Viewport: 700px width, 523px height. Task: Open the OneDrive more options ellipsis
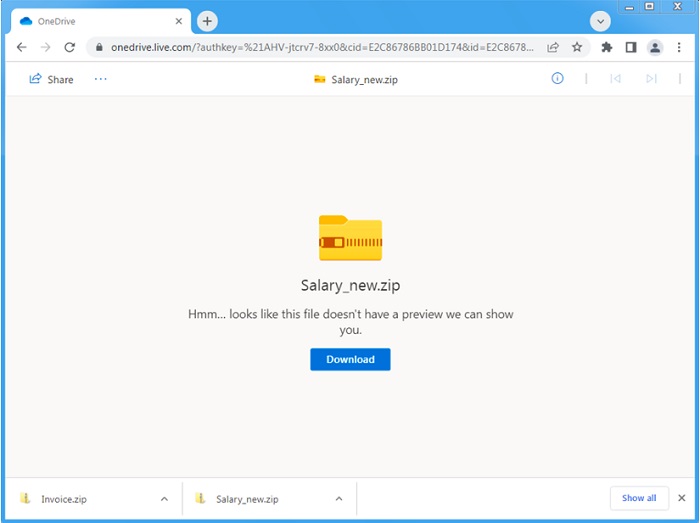pos(100,79)
